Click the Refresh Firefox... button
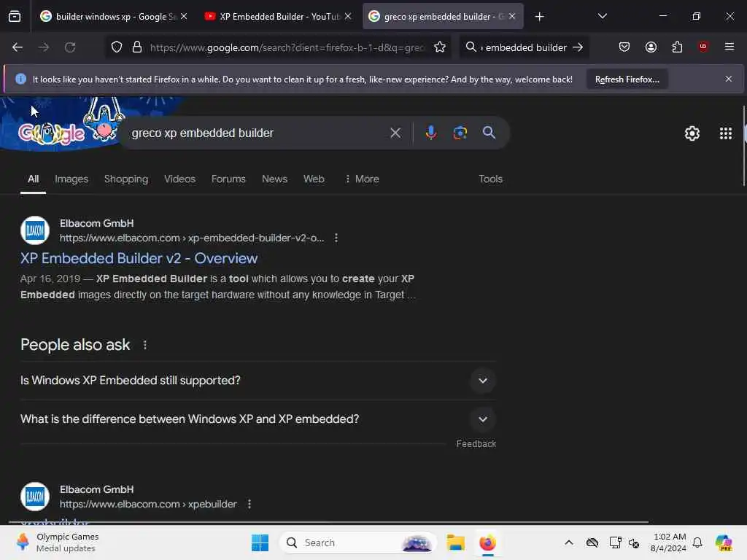 pyautogui.click(x=627, y=79)
